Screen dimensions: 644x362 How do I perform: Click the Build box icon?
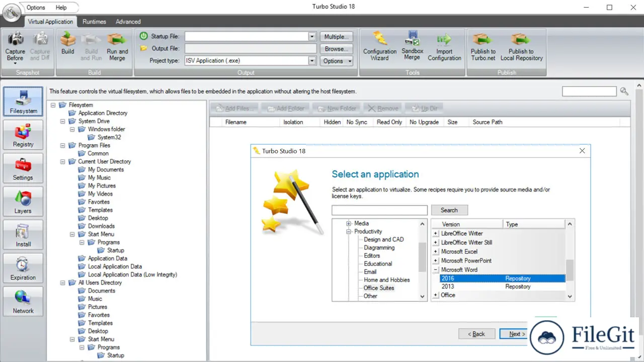(67, 39)
